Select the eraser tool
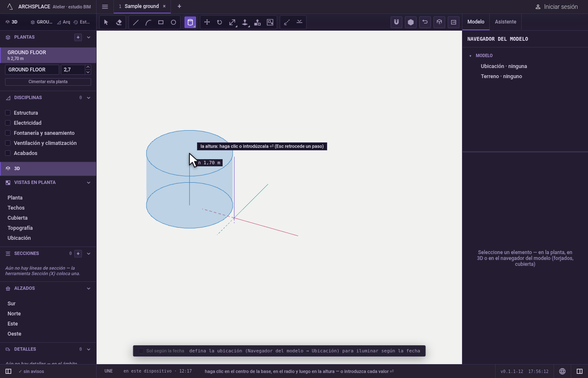 119,22
